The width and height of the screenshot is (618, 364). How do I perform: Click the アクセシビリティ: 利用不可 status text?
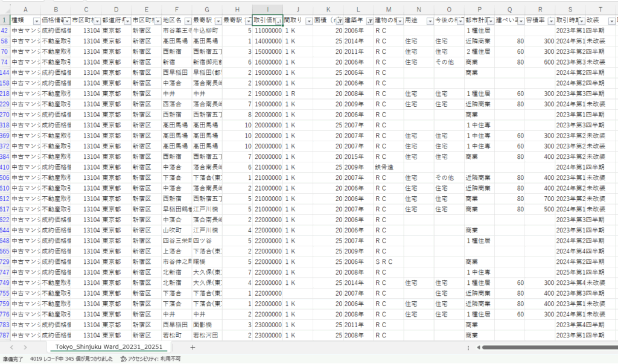(x=154, y=359)
